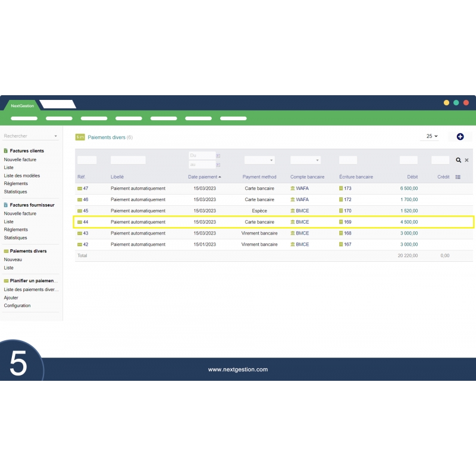
Task: Open the Payment method filter dropdown
Action: 259,159
